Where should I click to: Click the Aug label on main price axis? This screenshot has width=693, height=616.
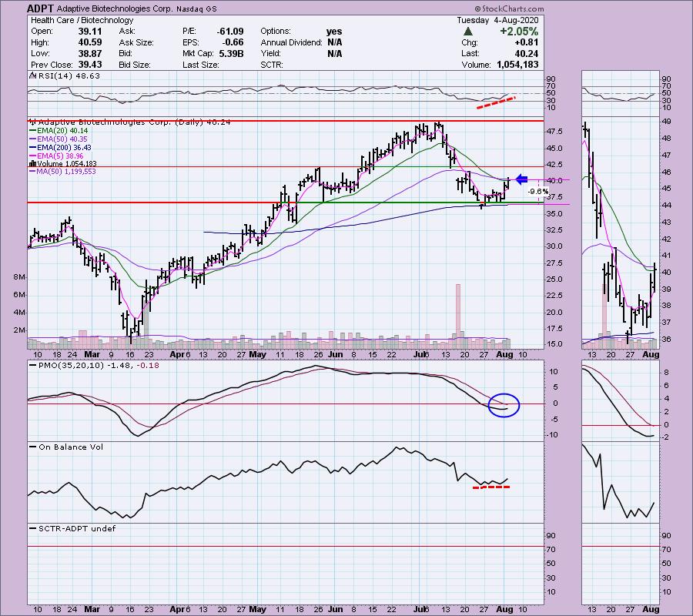point(504,354)
